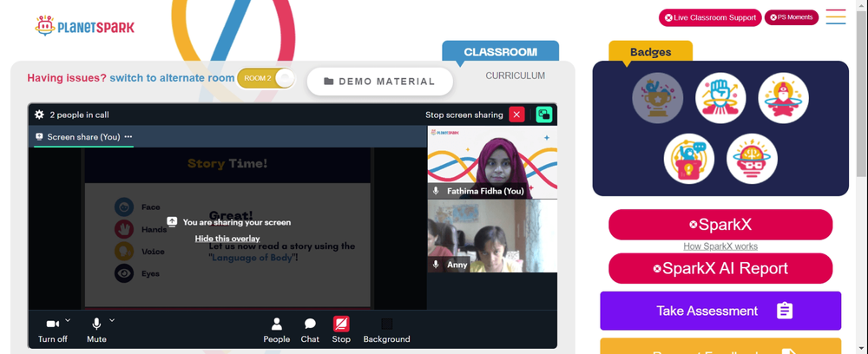Click Anny's microphone indicator
868x354 pixels.
(437, 265)
